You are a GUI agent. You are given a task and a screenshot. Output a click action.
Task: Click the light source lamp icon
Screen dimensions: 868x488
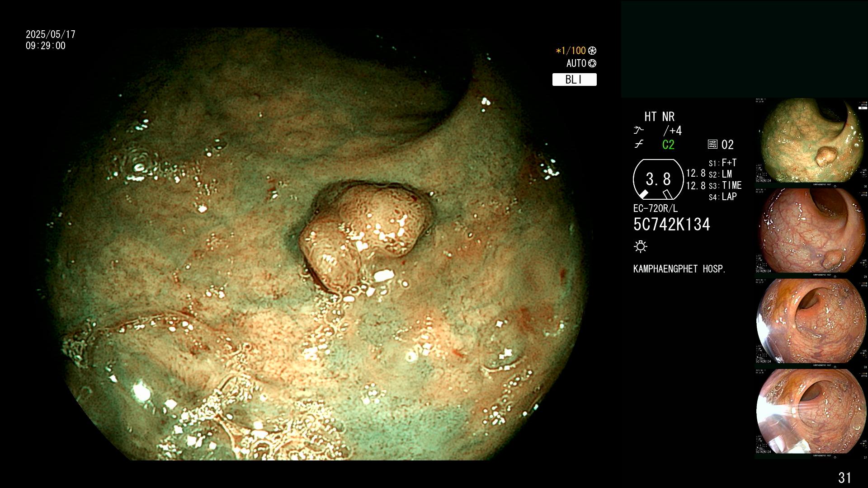[641, 246]
